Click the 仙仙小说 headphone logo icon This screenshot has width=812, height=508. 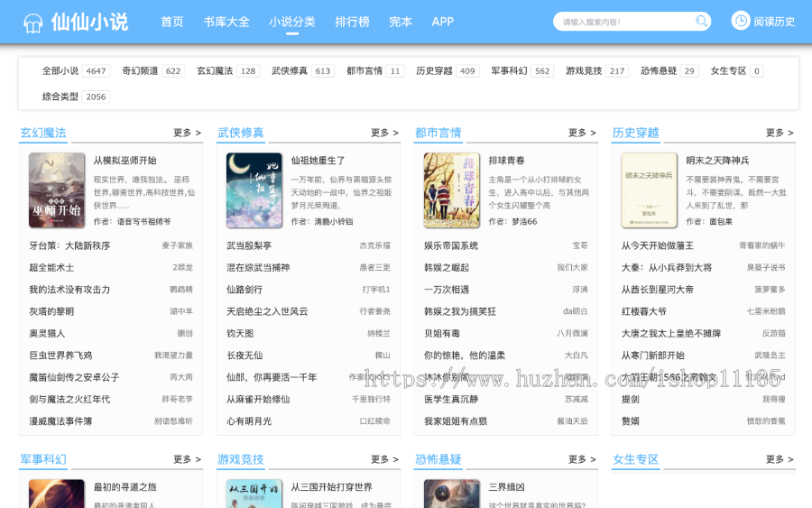[33, 23]
